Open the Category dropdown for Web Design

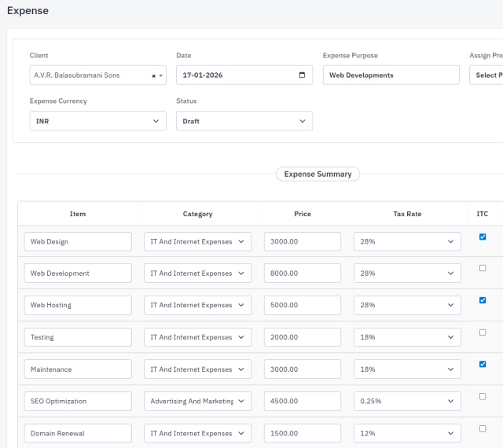click(x=197, y=241)
